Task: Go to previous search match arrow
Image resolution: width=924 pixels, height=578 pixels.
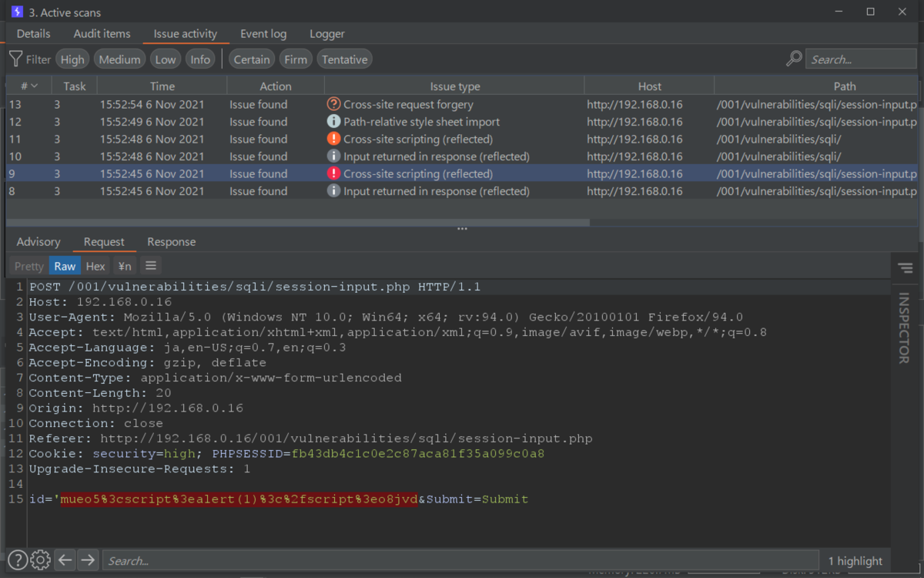Action: pos(65,560)
